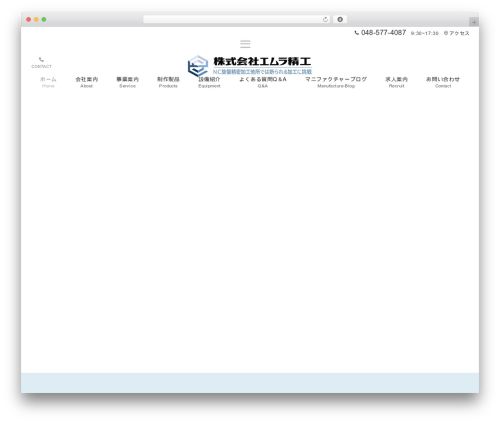500x423 pixels.
Task: Click the red close window button
Action: point(29,20)
